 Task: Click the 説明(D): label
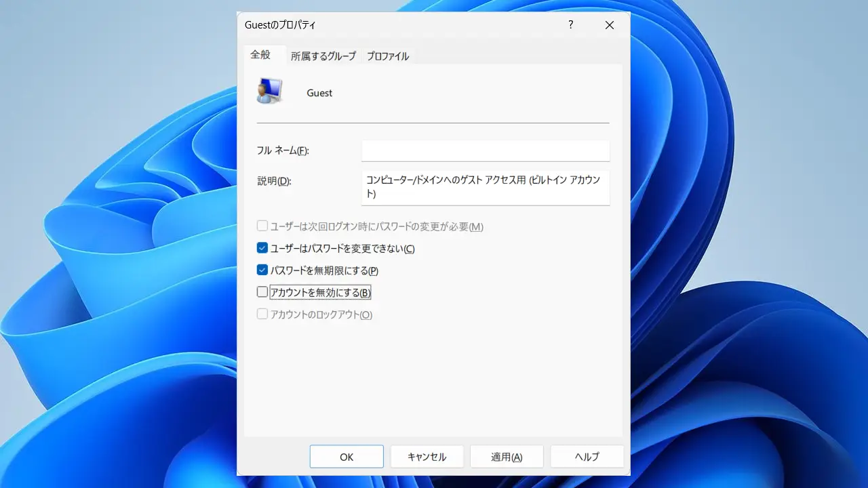274,181
